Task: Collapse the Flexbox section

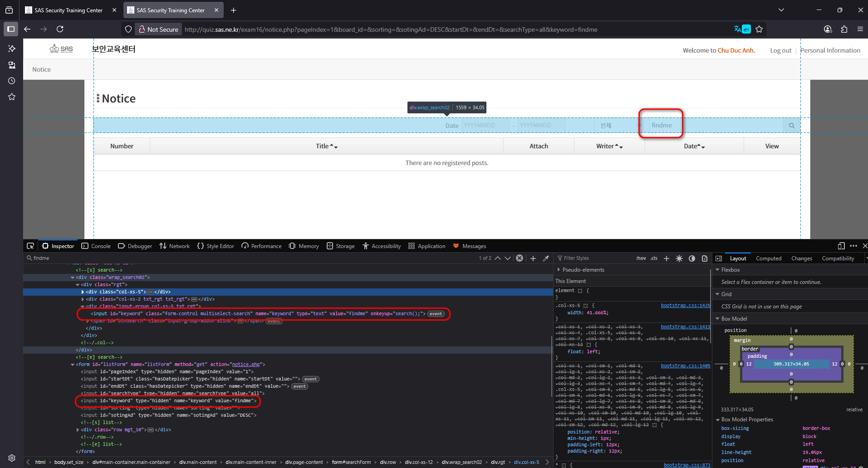Action: (x=718, y=270)
